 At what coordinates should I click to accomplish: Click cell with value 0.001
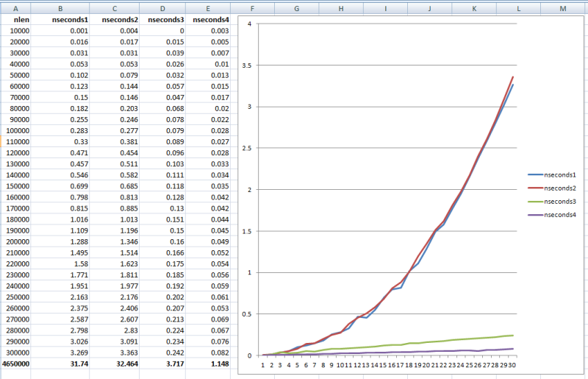pos(60,31)
